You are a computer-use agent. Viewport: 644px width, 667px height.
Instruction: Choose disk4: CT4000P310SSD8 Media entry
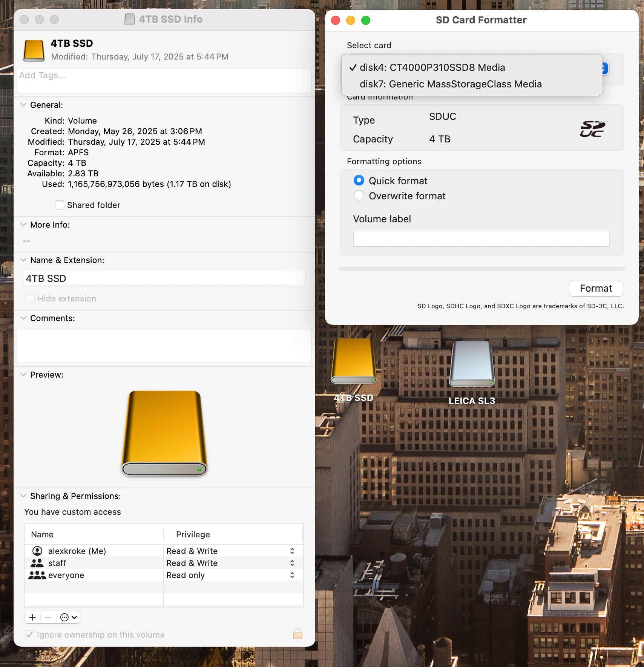click(432, 67)
